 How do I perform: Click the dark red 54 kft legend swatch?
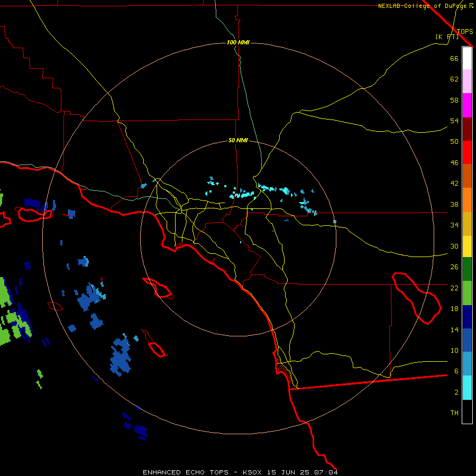click(x=467, y=129)
